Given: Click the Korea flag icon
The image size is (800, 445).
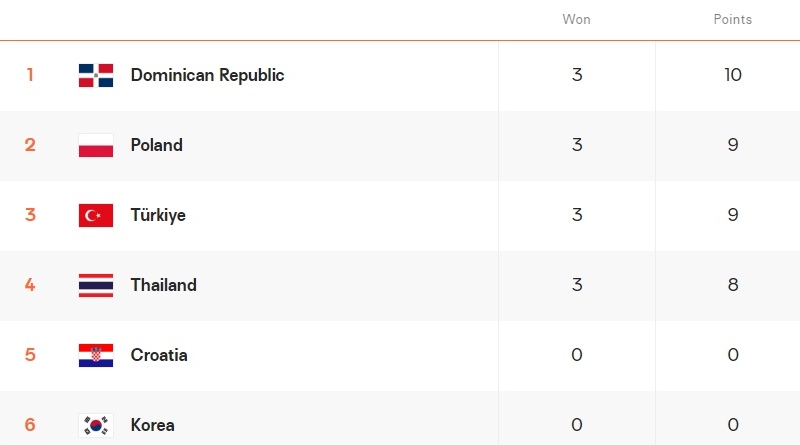Looking at the screenshot, I should (96, 425).
